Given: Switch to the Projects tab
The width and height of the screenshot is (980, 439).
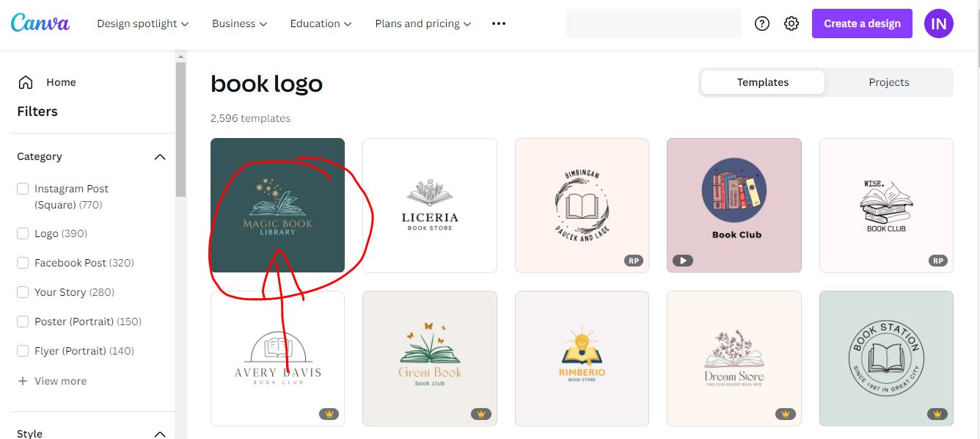Looking at the screenshot, I should coord(888,81).
